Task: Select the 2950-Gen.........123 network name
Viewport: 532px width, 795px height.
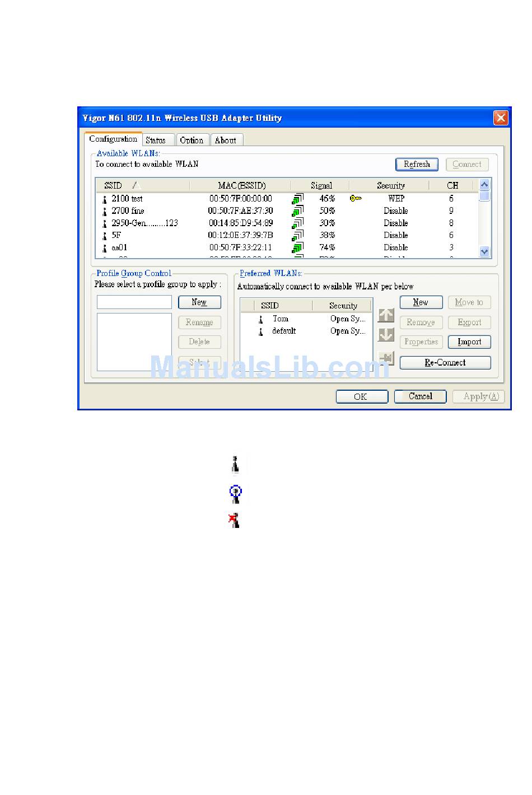Action: 144,223
